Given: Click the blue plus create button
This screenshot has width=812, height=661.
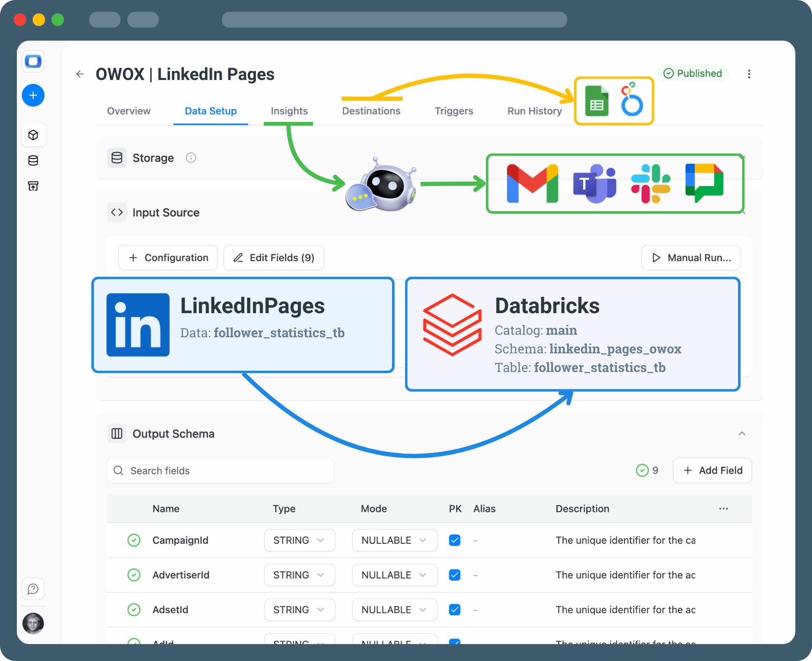Looking at the screenshot, I should tap(33, 95).
